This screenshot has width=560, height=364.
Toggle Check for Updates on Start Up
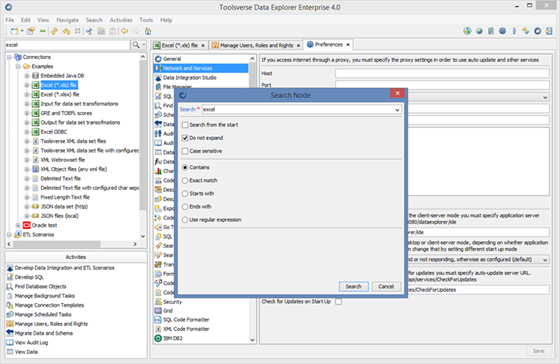pos(338,301)
